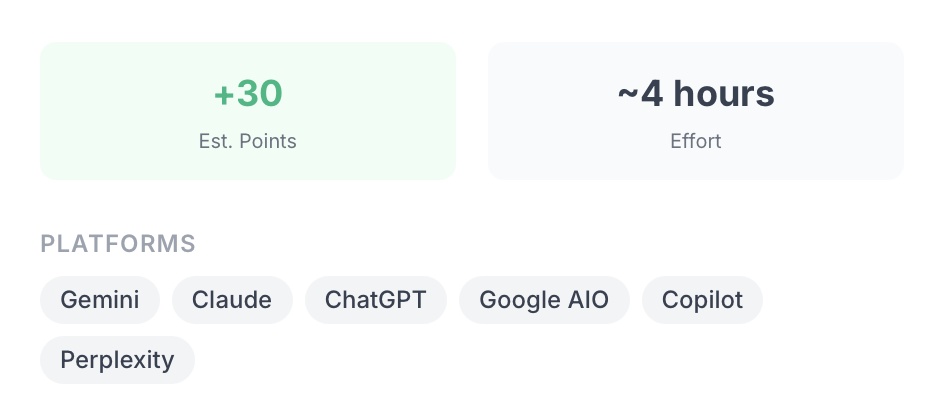Toggle the Gemini platform filter
The image size is (932, 414).
(x=100, y=300)
